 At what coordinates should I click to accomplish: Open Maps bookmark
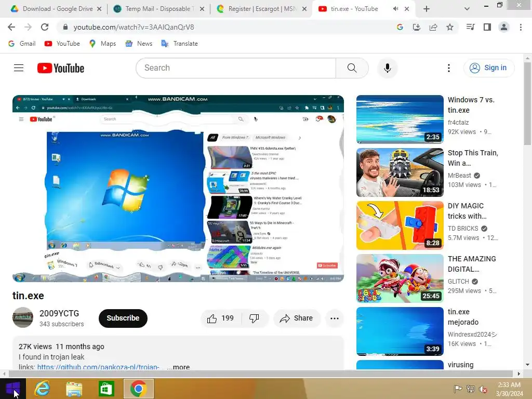(x=102, y=44)
